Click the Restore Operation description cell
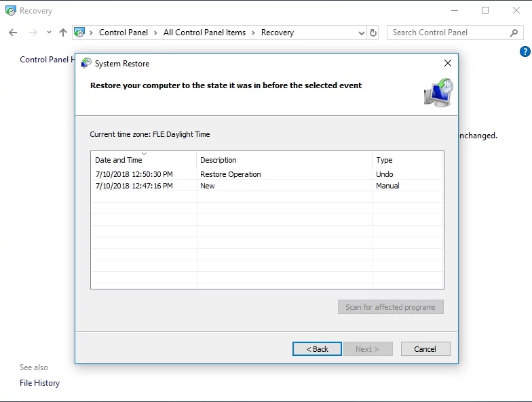 231,174
